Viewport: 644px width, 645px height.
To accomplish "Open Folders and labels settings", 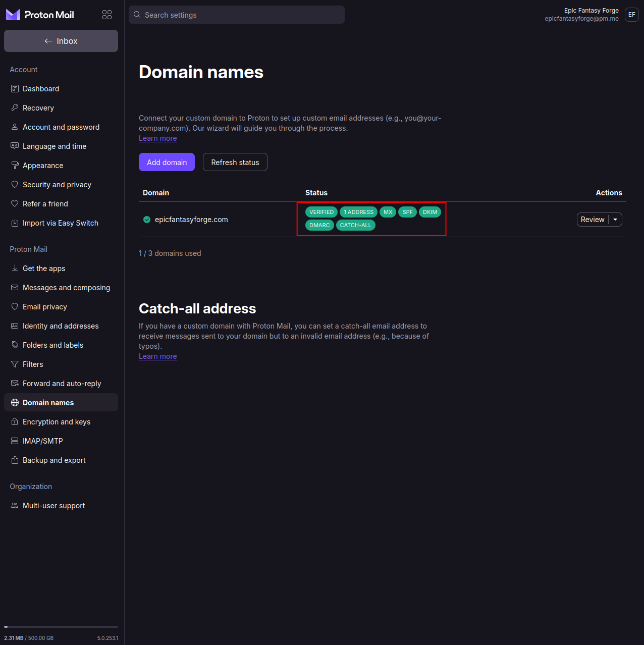I will (61, 345).
